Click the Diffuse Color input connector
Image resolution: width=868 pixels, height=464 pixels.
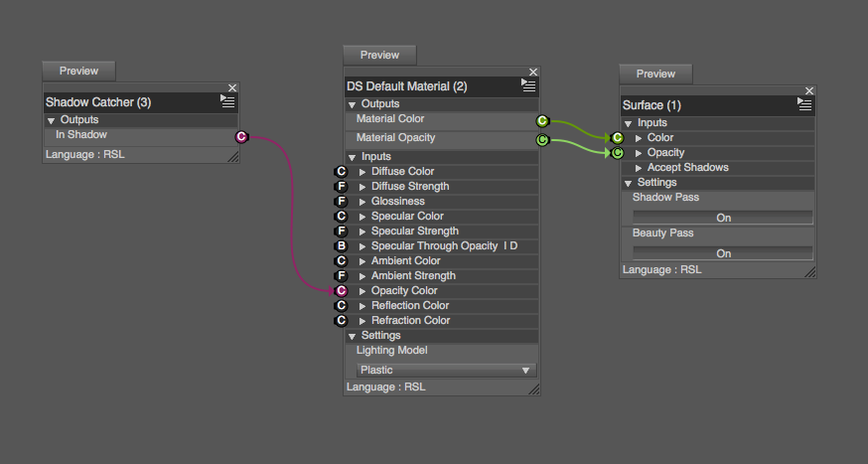[341, 172]
